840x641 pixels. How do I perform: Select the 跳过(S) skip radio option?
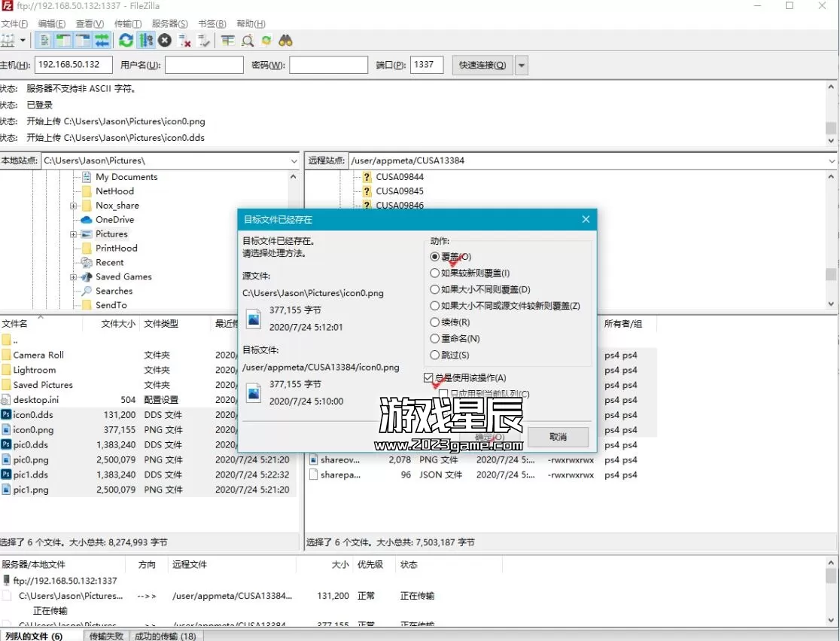435,356
